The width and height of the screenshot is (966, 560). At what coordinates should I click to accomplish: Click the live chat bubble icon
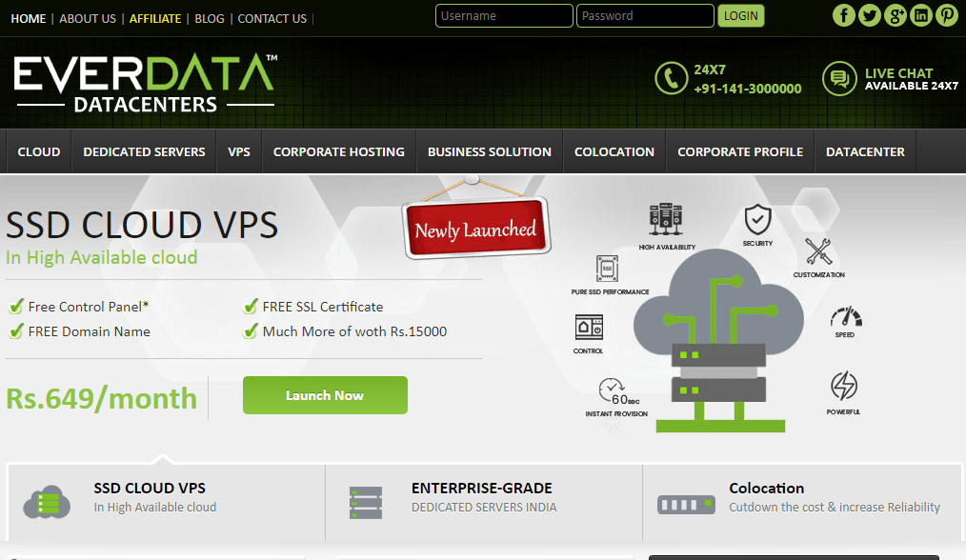click(839, 78)
